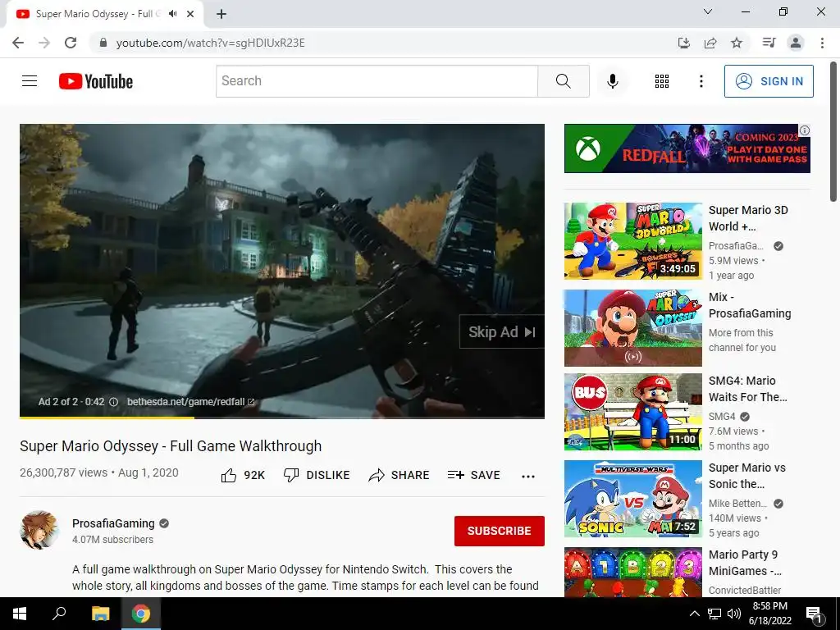Subscribe to ProsafiaGaming channel
Screen dimensions: 840x630
(500, 531)
